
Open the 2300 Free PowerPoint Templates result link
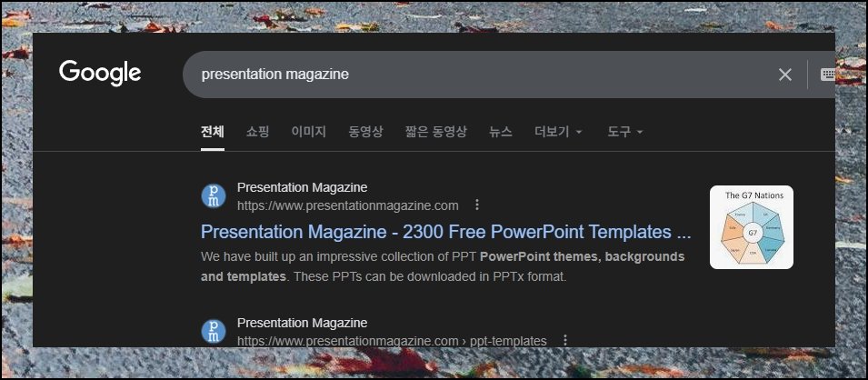[445, 232]
